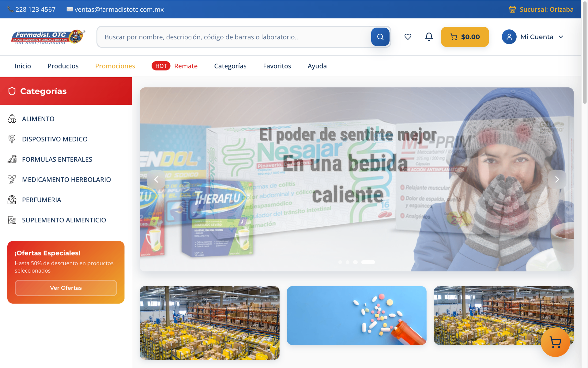Click the Ver Ofertas button
Screen dimensions: 588x368
(x=66, y=288)
